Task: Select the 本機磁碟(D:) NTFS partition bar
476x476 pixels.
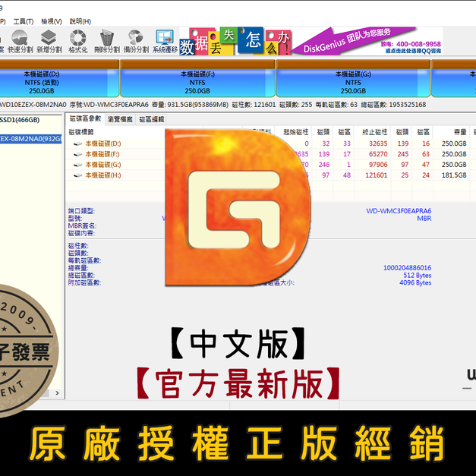Action: pos(58,78)
